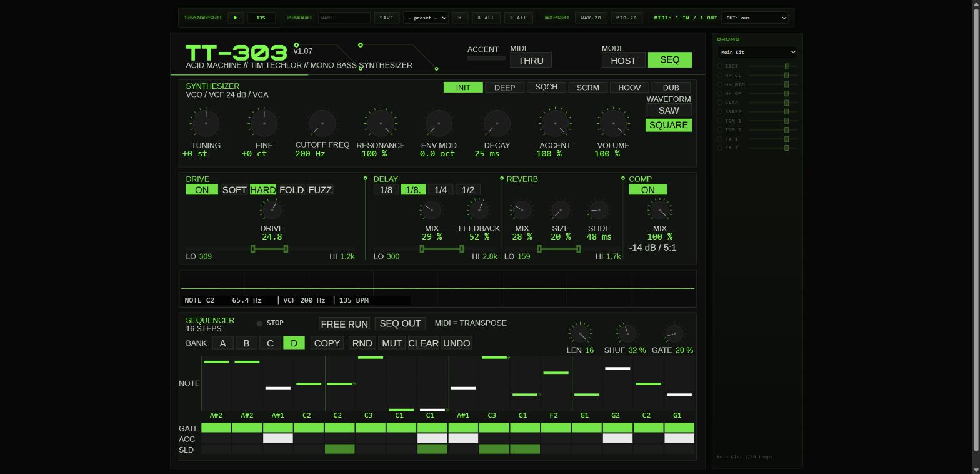Screen dimensions: 980x474
Task: Select the DEEP preset tab
Action: pos(505,88)
